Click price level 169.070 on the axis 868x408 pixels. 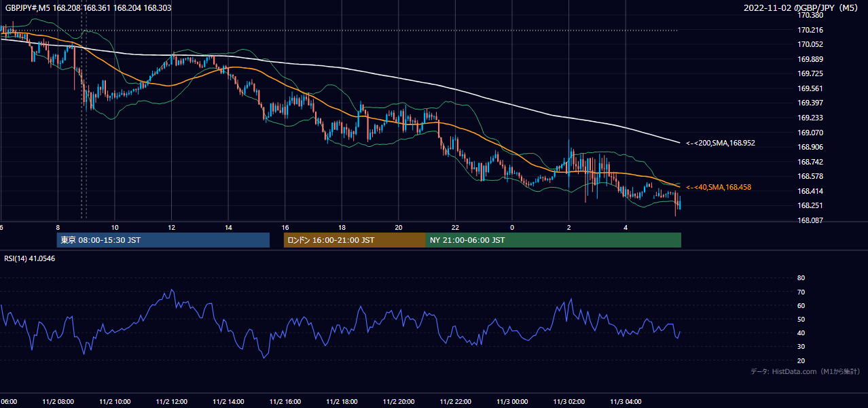(810, 133)
